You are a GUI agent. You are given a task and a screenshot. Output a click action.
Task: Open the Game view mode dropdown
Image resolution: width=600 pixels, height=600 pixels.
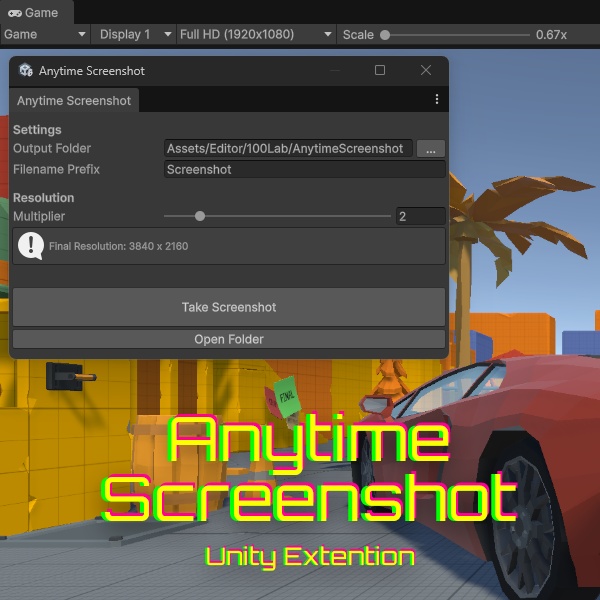click(x=45, y=34)
